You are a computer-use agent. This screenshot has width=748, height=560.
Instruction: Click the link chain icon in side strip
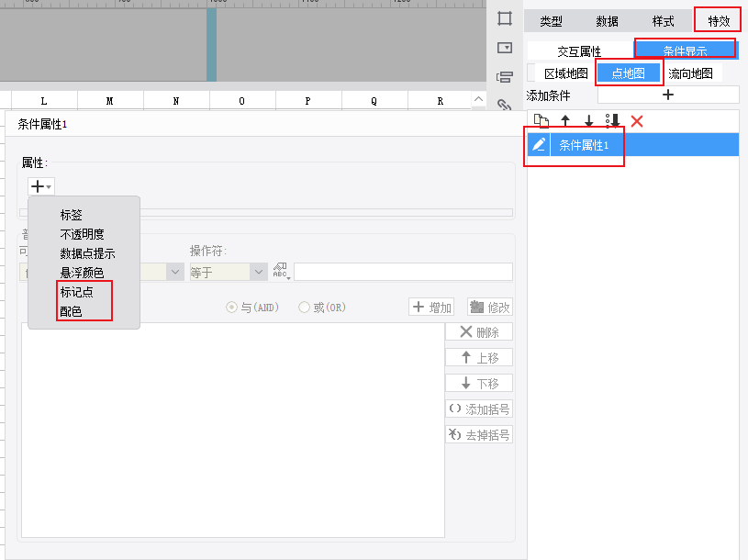click(x=504, y=105)
